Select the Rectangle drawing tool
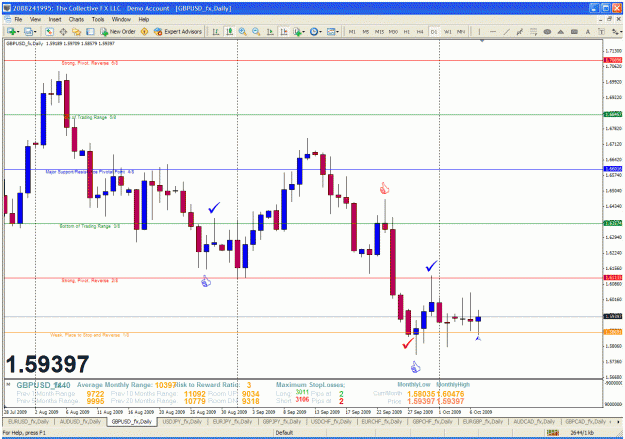Screen dimensions: 625x439 click(574, 31)
